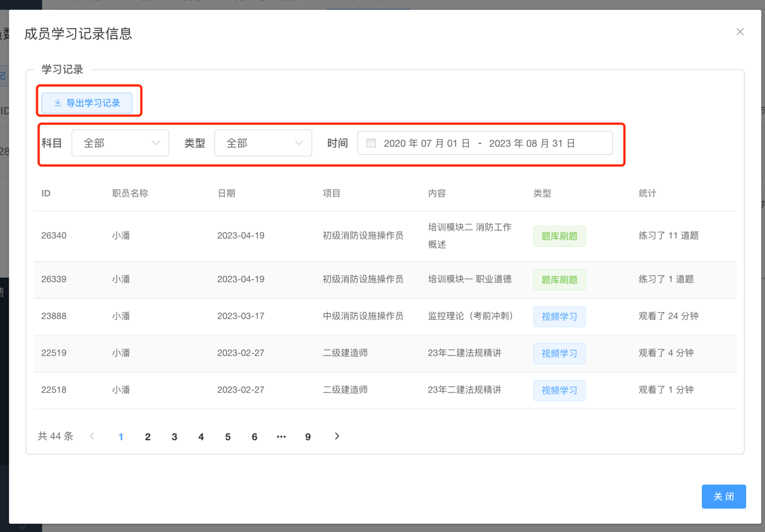Click the calendar icon in date range

pos(371,143)
